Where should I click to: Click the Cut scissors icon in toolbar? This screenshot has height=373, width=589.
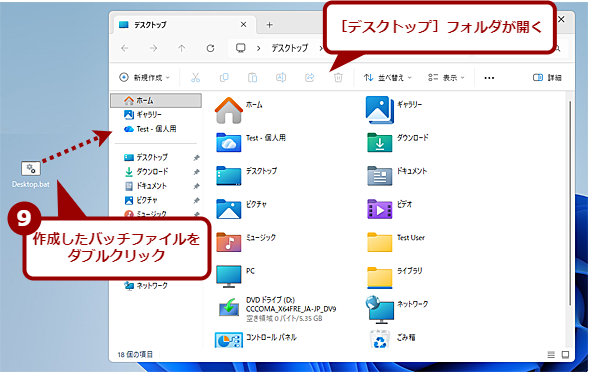195,78
